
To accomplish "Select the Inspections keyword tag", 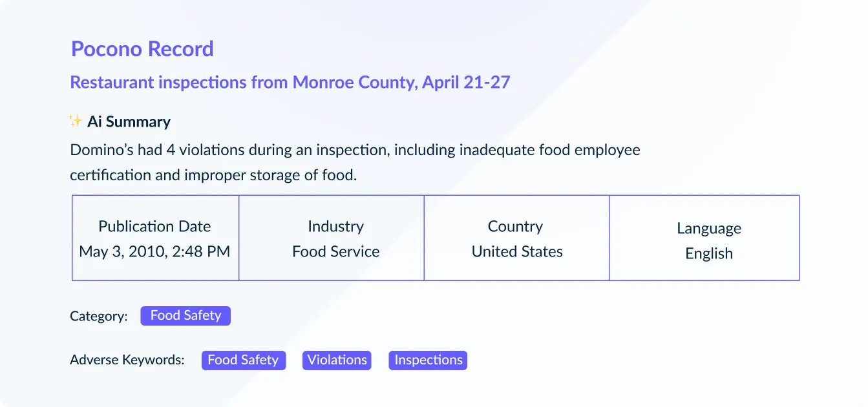I will click(428, 360).
